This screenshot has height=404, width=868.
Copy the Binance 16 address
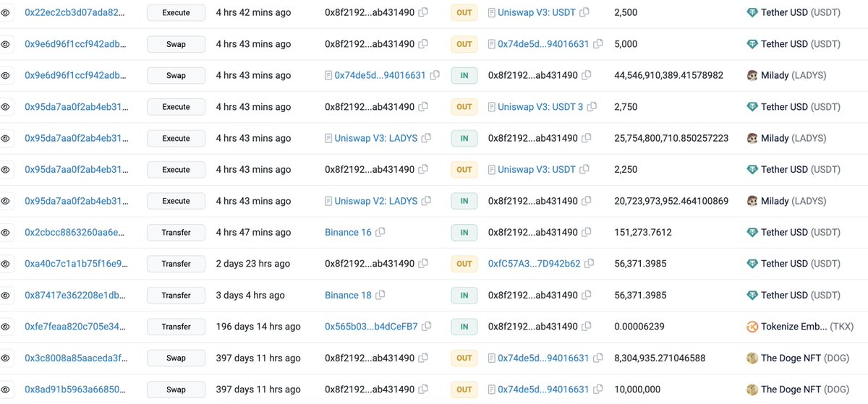coord(380,232)
